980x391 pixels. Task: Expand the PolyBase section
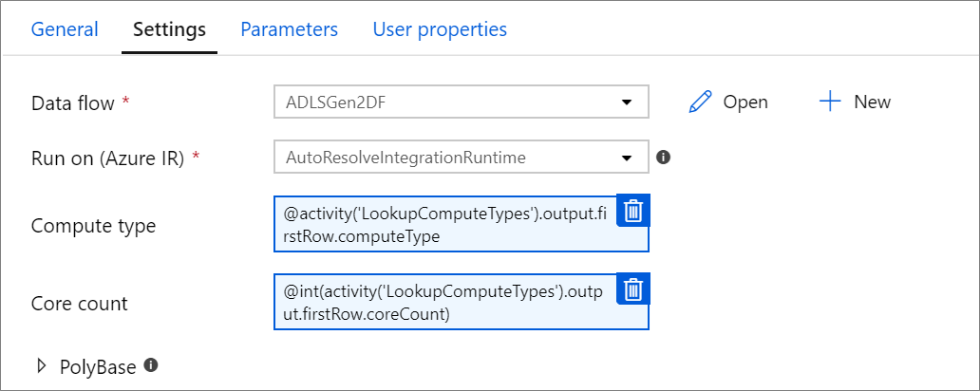(41, 365)
